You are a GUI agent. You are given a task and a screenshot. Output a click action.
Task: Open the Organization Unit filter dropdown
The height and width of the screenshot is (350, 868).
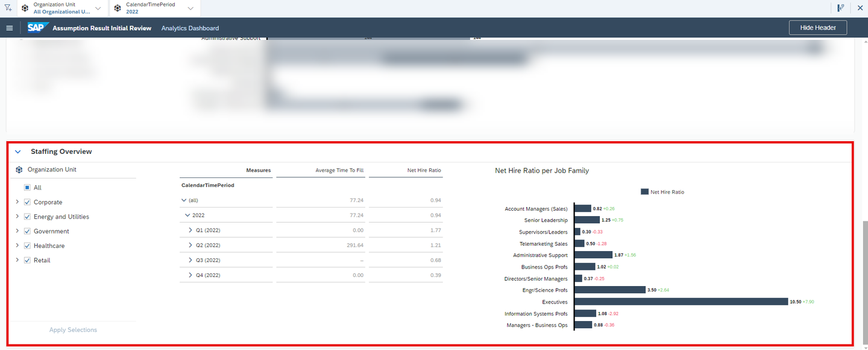[98, 8]
